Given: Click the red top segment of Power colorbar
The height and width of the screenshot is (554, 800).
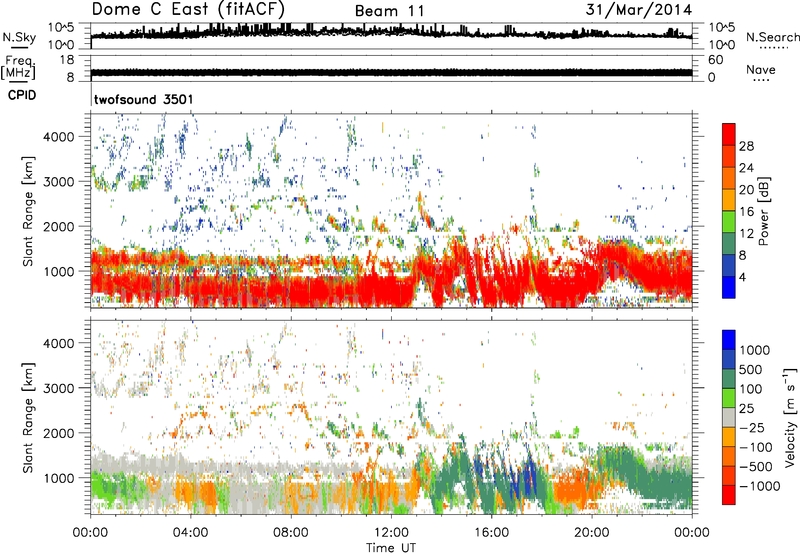Looking at the screenshot, I should pos(729,135).
